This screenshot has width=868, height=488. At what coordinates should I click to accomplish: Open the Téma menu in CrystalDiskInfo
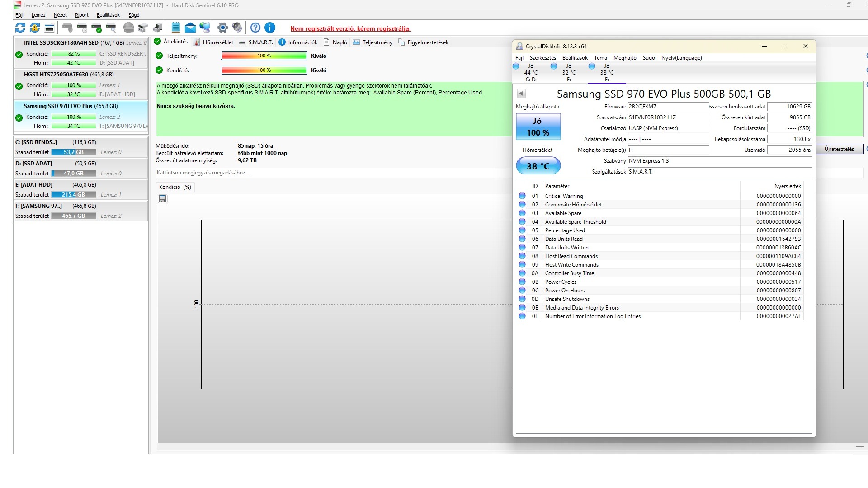[x=600, y=58]
